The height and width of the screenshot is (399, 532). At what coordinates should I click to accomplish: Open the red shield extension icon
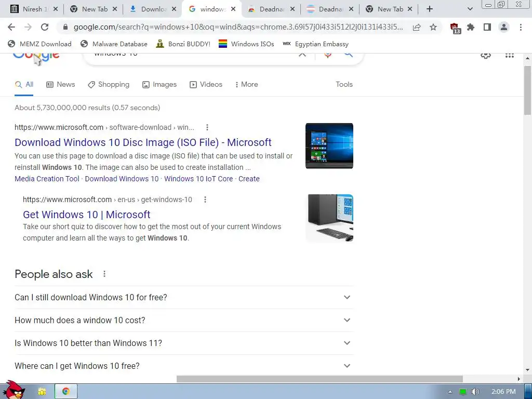(455, 28)
